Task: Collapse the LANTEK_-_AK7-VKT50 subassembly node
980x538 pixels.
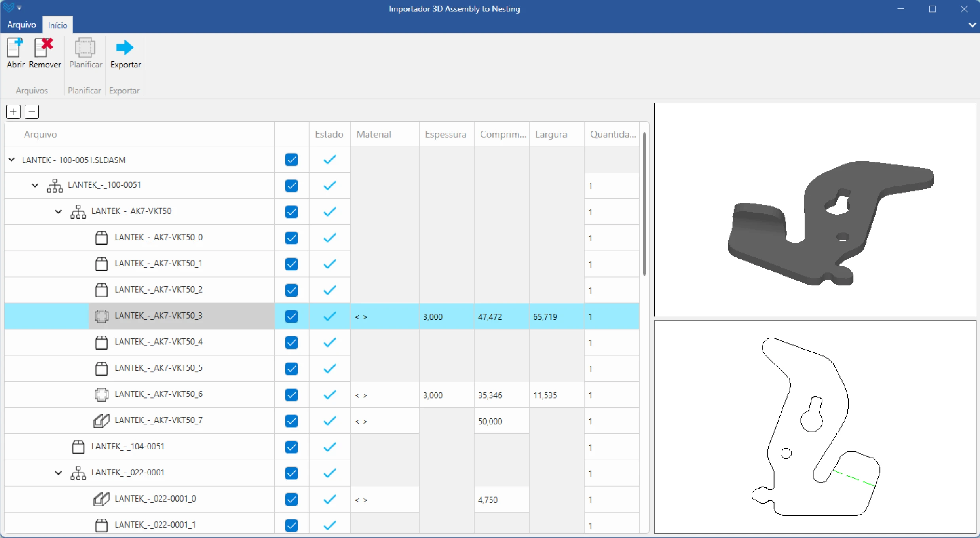Action: (58, 211)
